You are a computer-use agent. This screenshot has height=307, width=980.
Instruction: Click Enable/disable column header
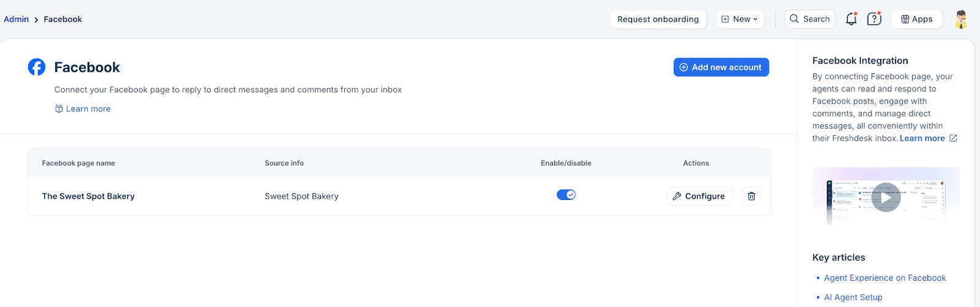click(566, 163)
